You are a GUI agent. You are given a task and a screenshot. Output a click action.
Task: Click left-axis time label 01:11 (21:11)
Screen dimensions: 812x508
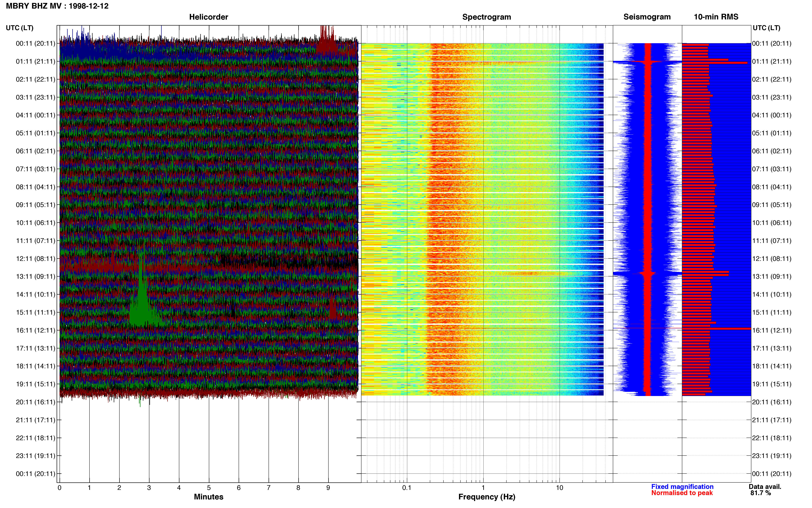(36, 61)
